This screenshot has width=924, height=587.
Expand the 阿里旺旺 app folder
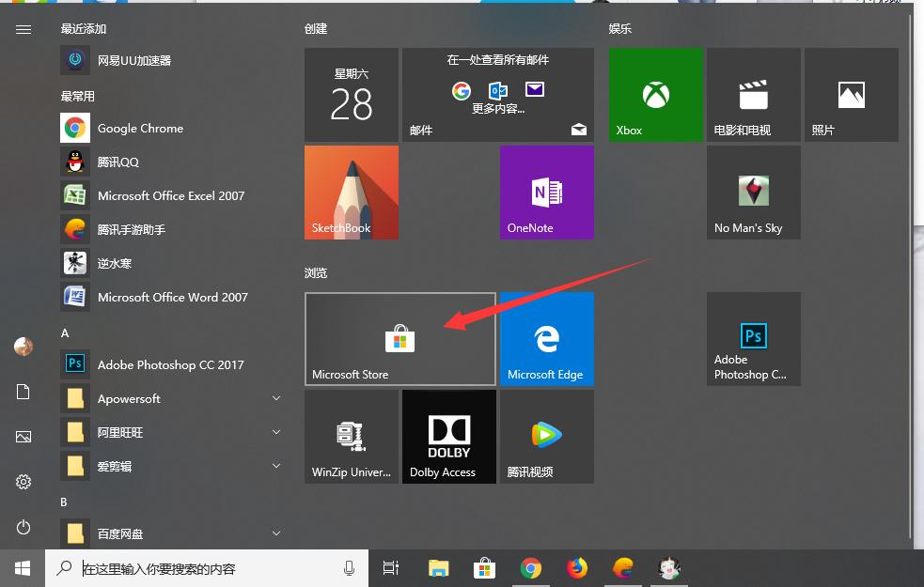click(122, 432)
